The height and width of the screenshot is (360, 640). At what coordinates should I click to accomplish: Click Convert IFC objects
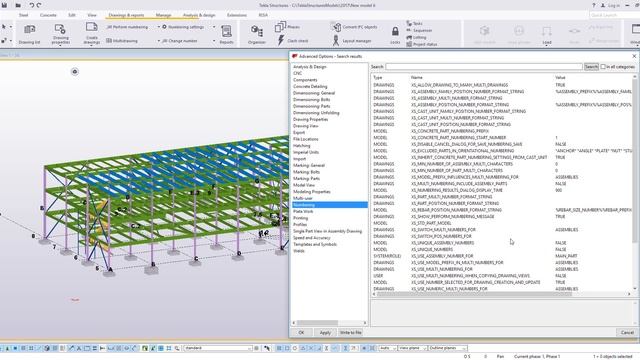coord(354,27)
